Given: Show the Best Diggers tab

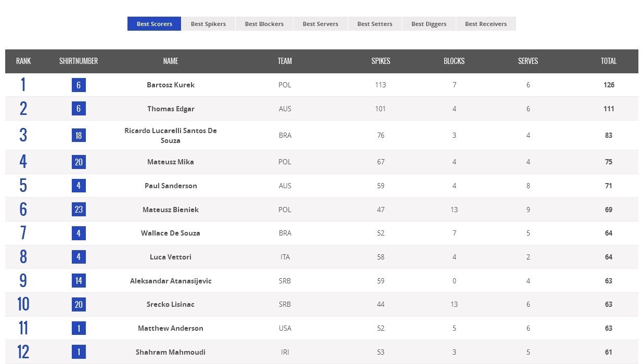Looking at the screenshot, I should pos(429,24).
